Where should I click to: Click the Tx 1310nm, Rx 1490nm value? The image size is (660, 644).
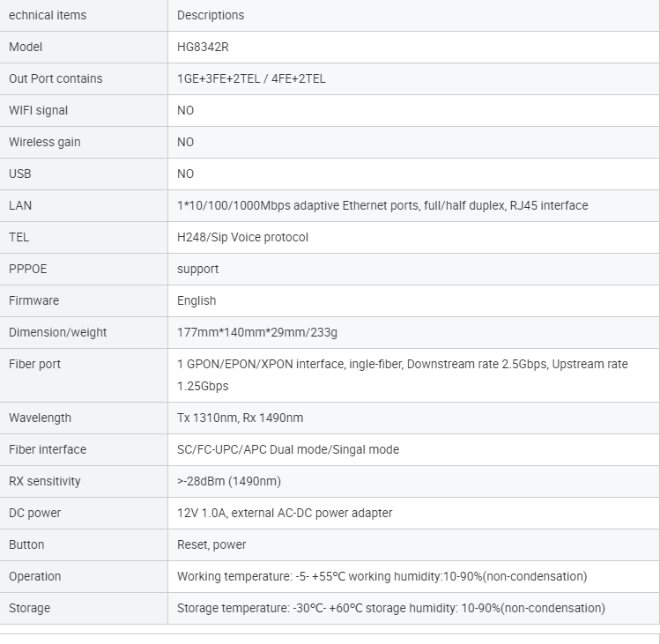click(x=240, y=418)
